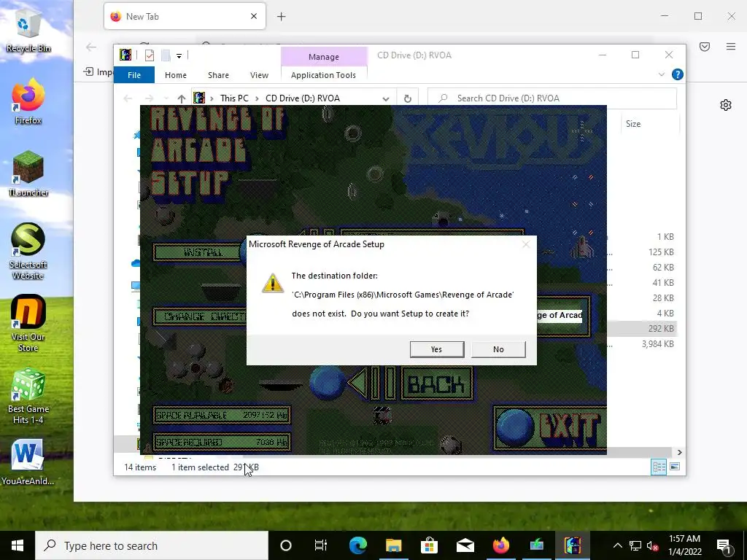Click the horizontal scrollbar right arrow
The height and width of the screenshot is (560, 747).
(x=680, y=452)
